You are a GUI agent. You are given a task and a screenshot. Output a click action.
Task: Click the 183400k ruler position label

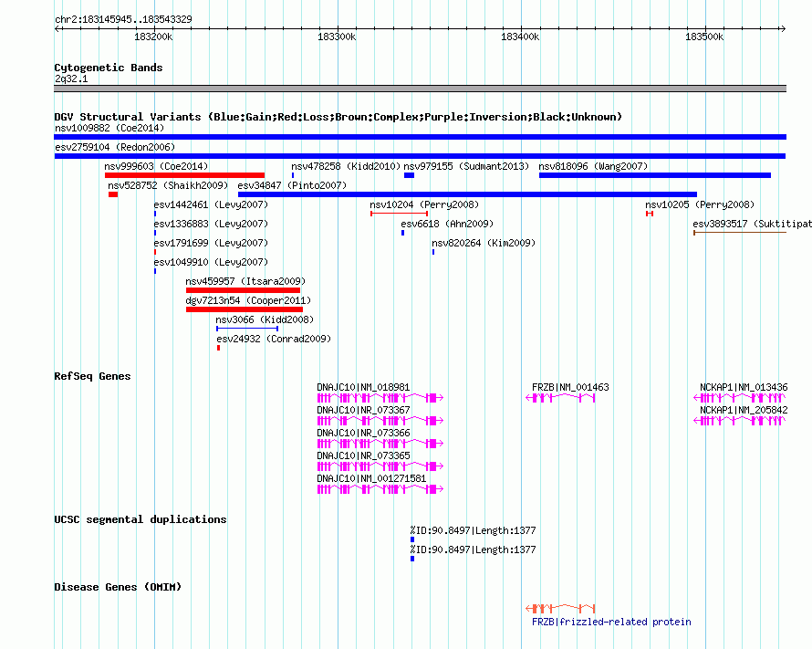(520, 37)
